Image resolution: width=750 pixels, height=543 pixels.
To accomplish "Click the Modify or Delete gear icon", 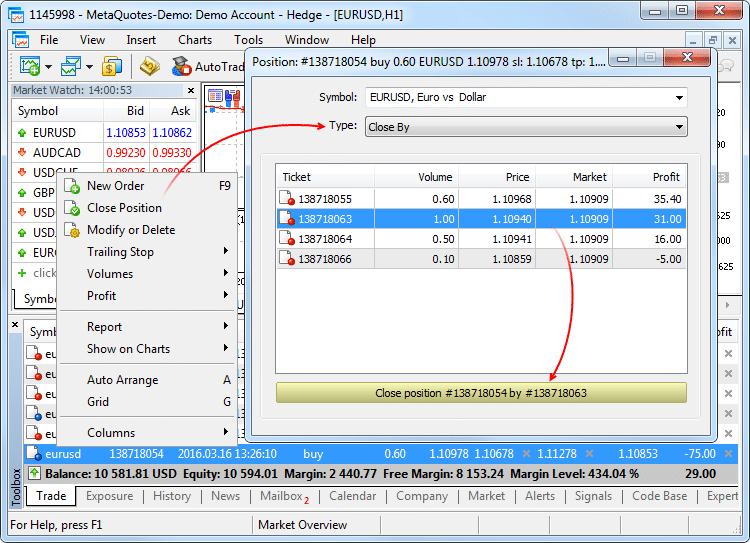I will [x=72, y=230].
